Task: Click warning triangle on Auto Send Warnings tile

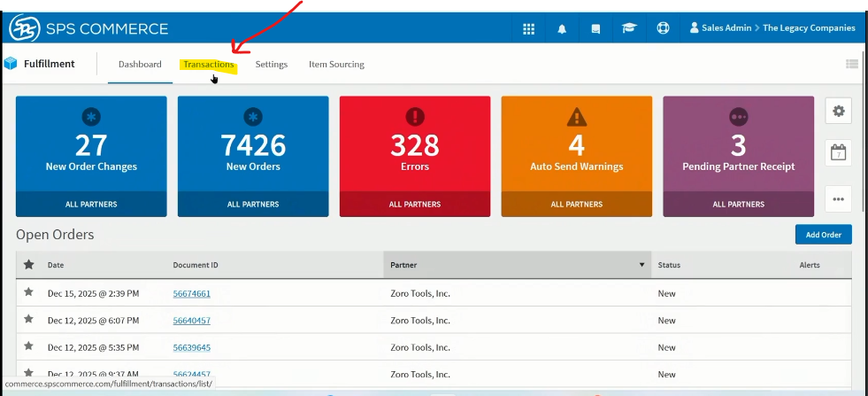Action: (x=577, y=116)
